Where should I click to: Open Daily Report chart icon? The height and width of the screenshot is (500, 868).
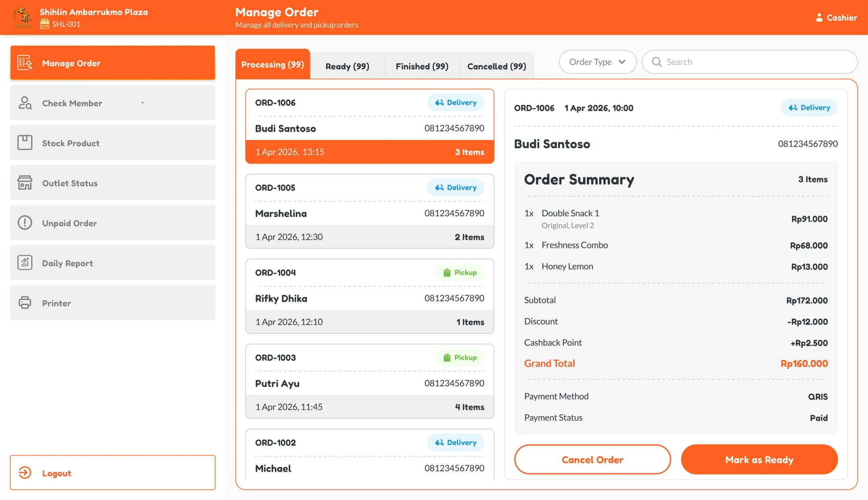(25, 263)
